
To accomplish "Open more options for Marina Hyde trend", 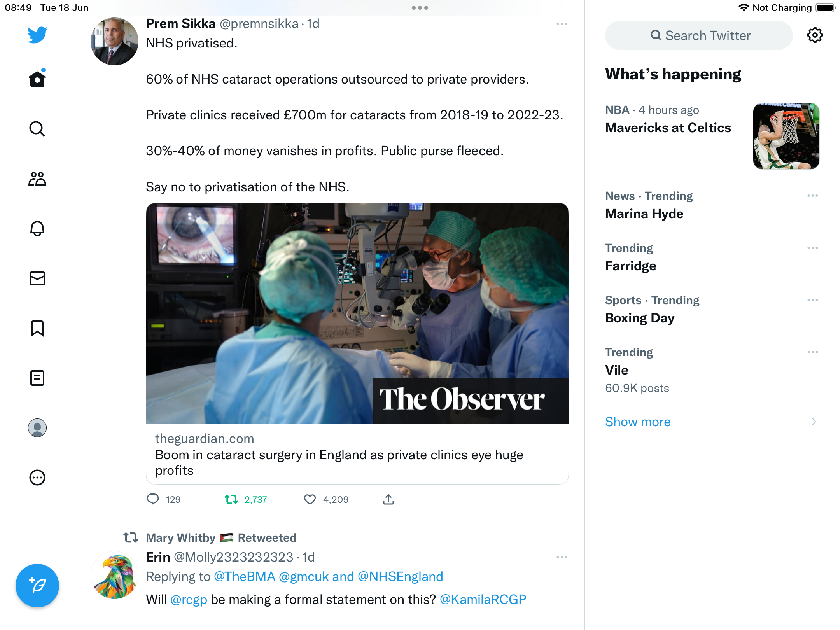I will pyautogui.click(x=813, y=196).
